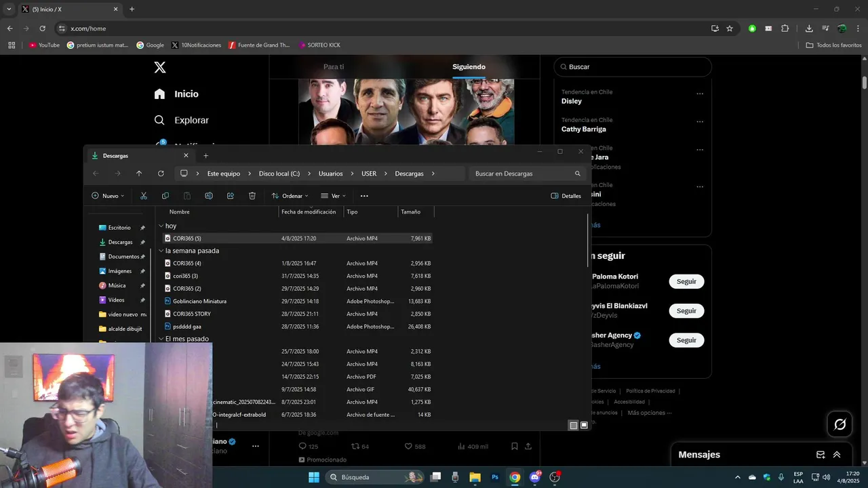Select the 'CORI365 (5)' file row

coord(297,239)
